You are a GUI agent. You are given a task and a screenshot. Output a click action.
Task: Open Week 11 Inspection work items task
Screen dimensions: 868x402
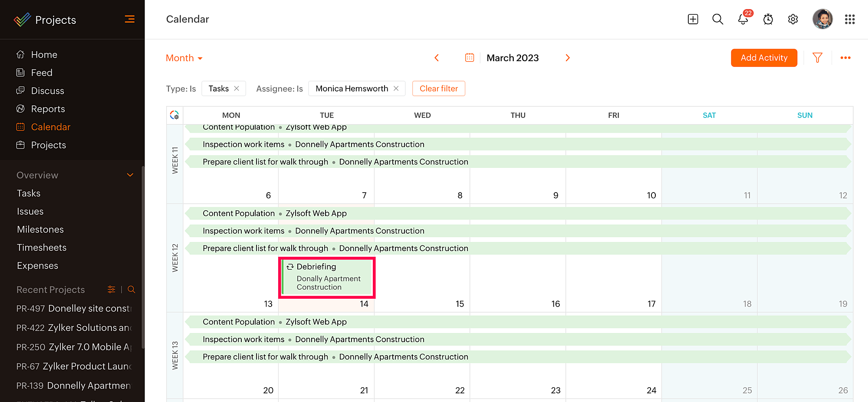[518, 144]
